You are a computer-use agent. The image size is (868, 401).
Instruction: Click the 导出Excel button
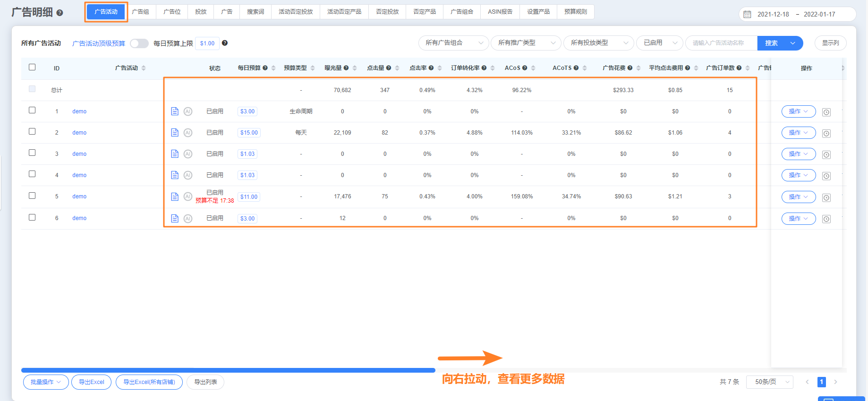point(92,382)
